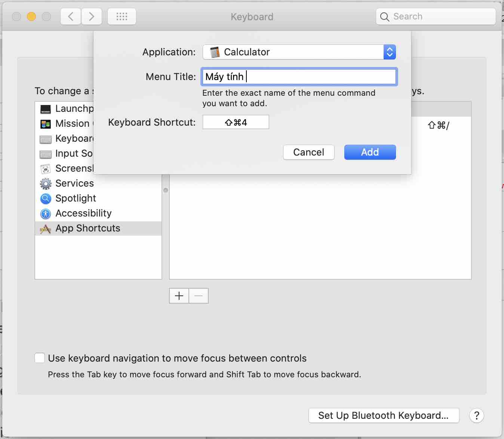This screenshot has width=504, height=439.
Task: Select Launchpad icon in category list
Action: tap(46, 109)
